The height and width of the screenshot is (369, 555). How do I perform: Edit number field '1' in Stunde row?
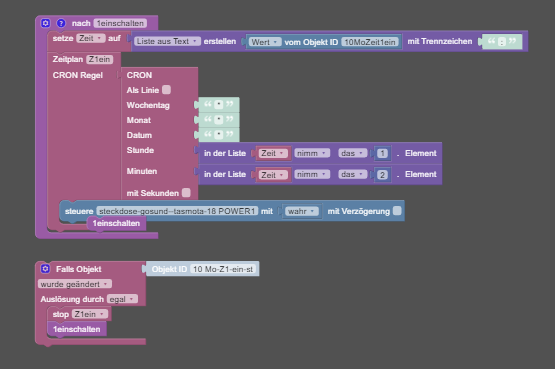pyautogui.click(x=382, y=153)
